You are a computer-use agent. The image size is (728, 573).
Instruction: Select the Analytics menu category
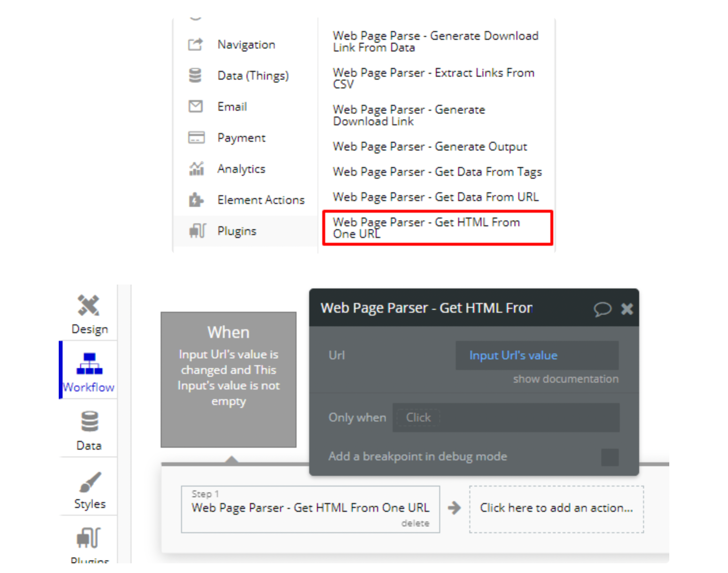[241, 169]
